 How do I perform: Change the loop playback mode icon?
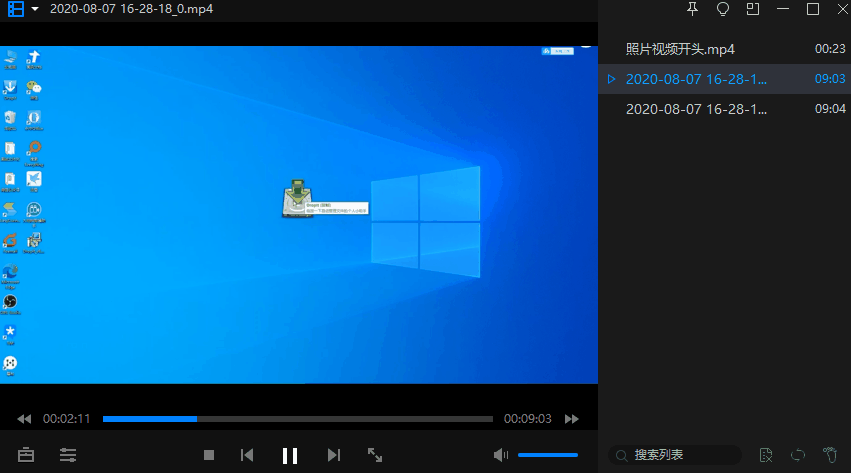tap(798, 455)
